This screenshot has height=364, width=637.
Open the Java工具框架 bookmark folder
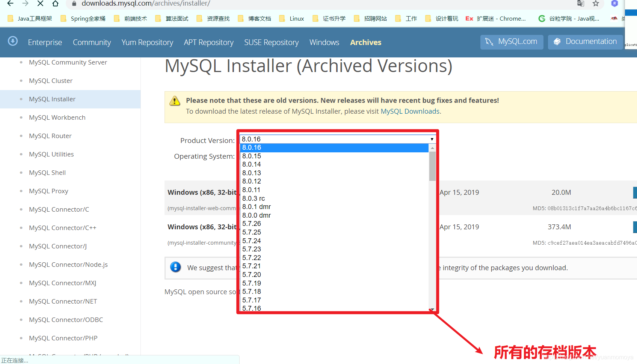(30, 18)
